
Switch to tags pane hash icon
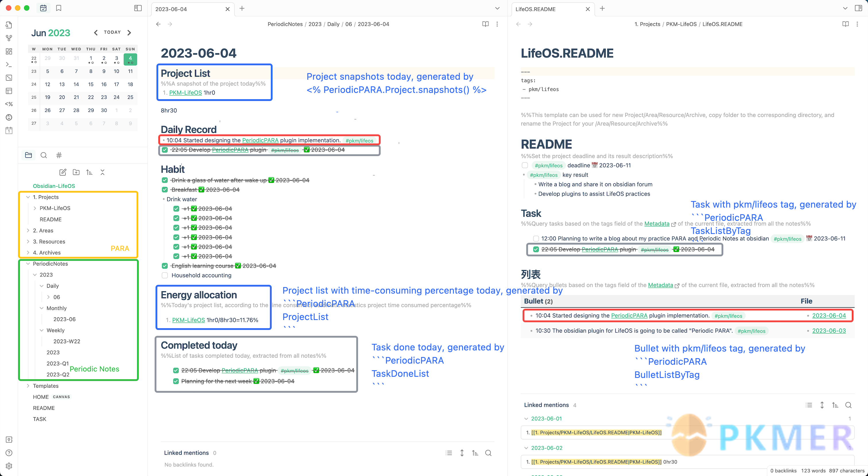click(x=59, y=155)
